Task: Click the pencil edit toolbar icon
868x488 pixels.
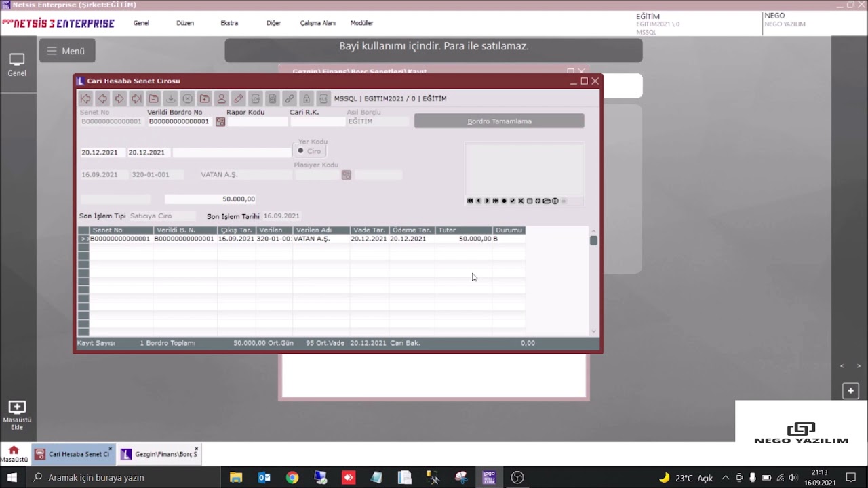Action: point(238,99)
